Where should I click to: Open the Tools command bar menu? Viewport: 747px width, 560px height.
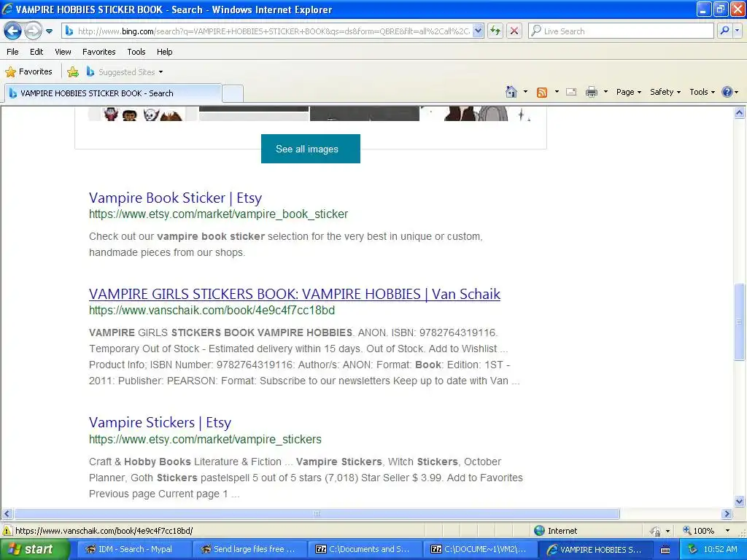pos(702,92)
